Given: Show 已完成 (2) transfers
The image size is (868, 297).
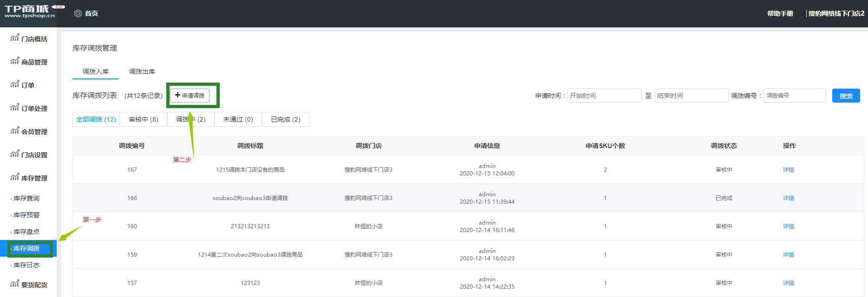Looking at the screenshot, I should coord(286,119).
